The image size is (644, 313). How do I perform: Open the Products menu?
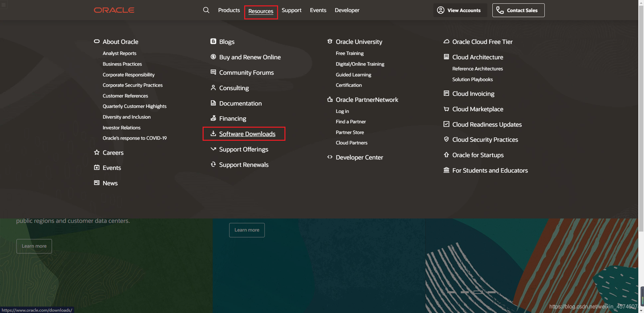(229, 10)
